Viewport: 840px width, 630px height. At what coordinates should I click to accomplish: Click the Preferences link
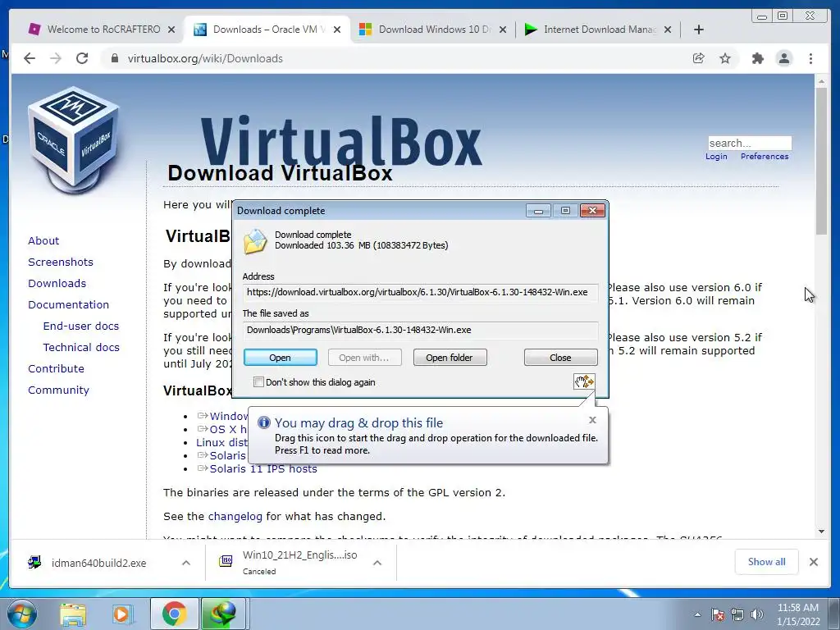(x=765, y=157)
